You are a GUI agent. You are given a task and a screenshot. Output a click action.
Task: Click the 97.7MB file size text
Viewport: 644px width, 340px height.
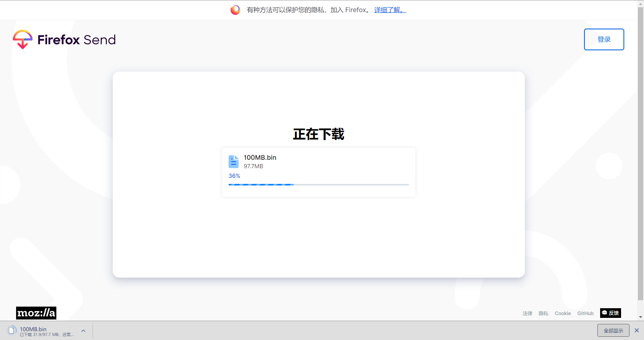pos(253,166)
